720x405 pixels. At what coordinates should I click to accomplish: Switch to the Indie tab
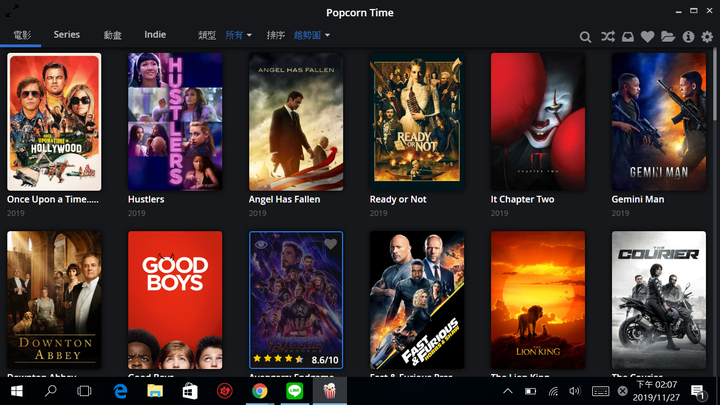coord(155,34)
